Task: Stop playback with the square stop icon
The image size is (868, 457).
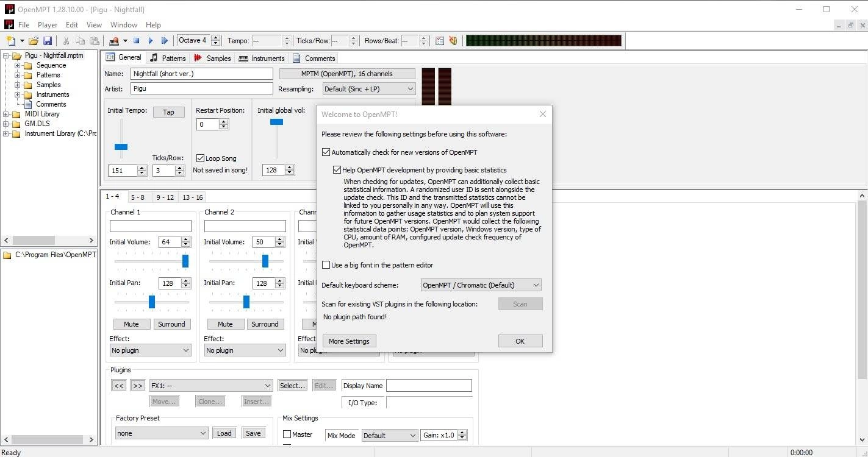Action: pyautogui.click(x=137, y=41)
